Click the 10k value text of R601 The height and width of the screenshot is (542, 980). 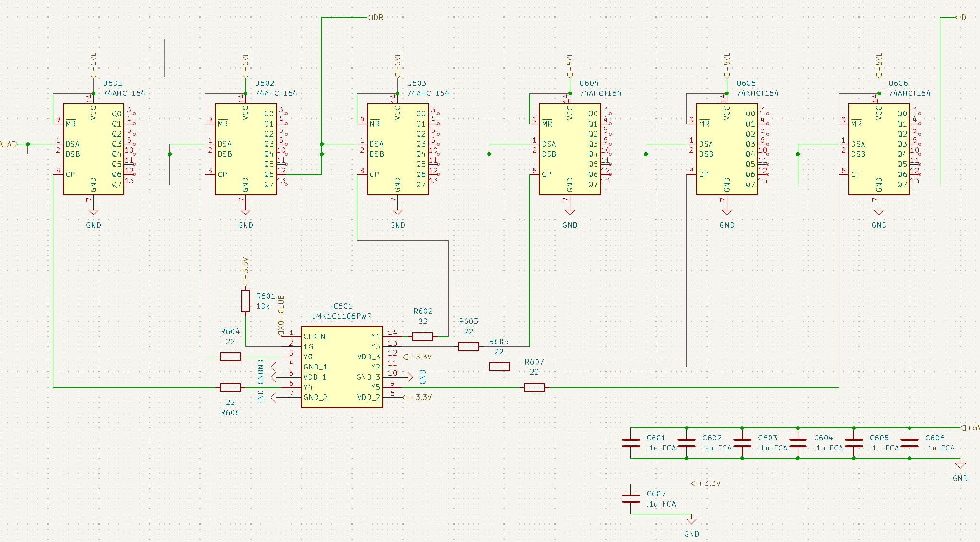263,306
